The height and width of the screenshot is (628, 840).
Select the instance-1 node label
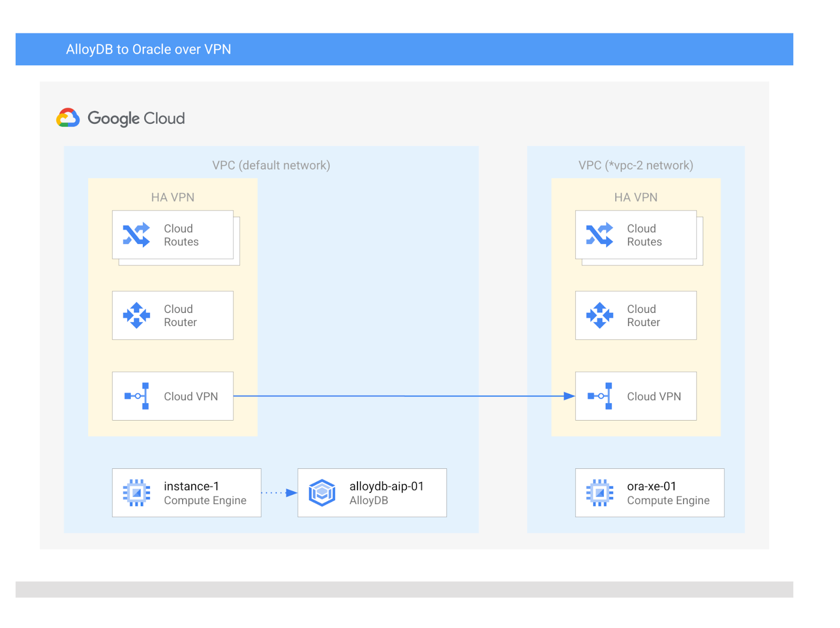click(x=191, y=486)
